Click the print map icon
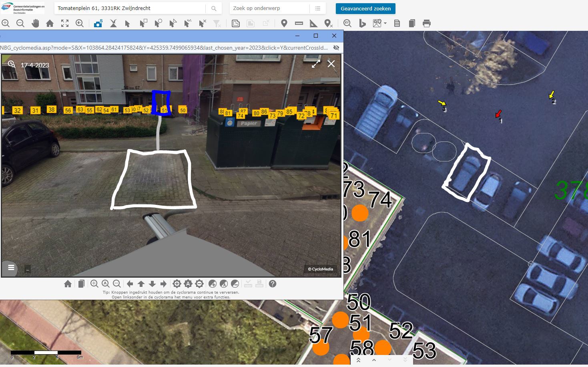 coord(427,24)
